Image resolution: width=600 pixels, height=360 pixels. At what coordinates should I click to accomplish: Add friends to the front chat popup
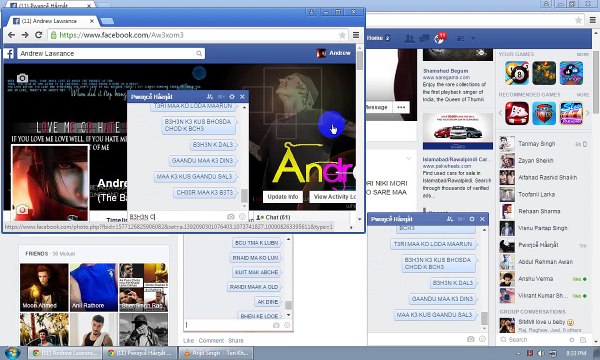tap(210, 97)
